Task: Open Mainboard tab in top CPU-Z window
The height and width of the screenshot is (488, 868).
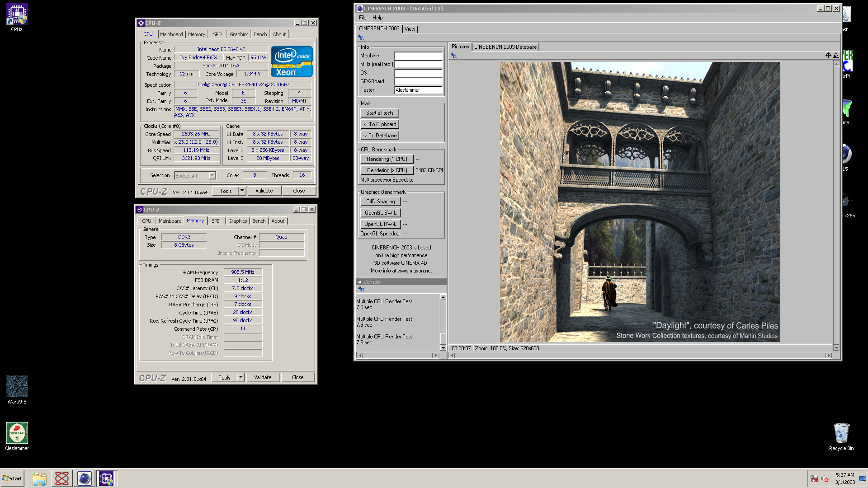Action: click(171, 34)
